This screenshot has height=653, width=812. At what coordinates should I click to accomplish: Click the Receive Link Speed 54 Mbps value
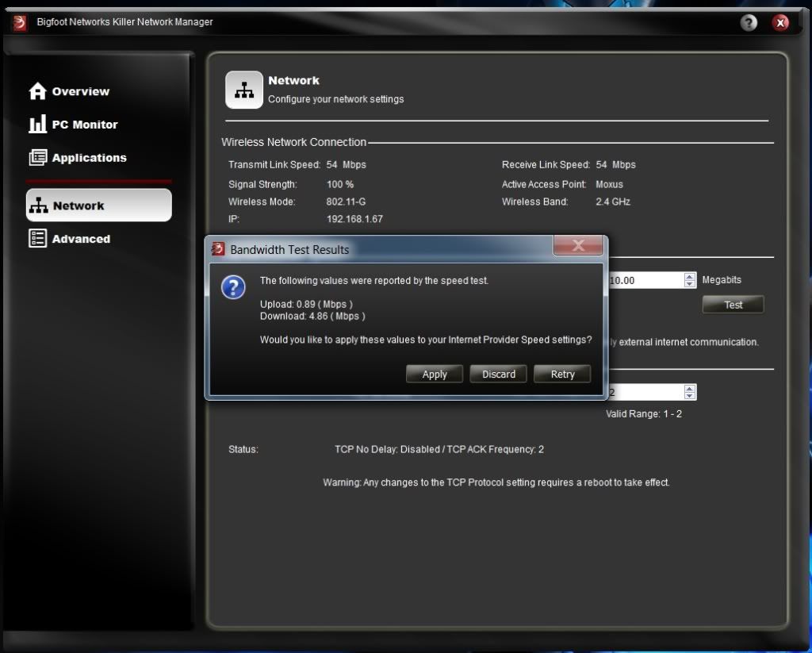(x=615, y=165)
